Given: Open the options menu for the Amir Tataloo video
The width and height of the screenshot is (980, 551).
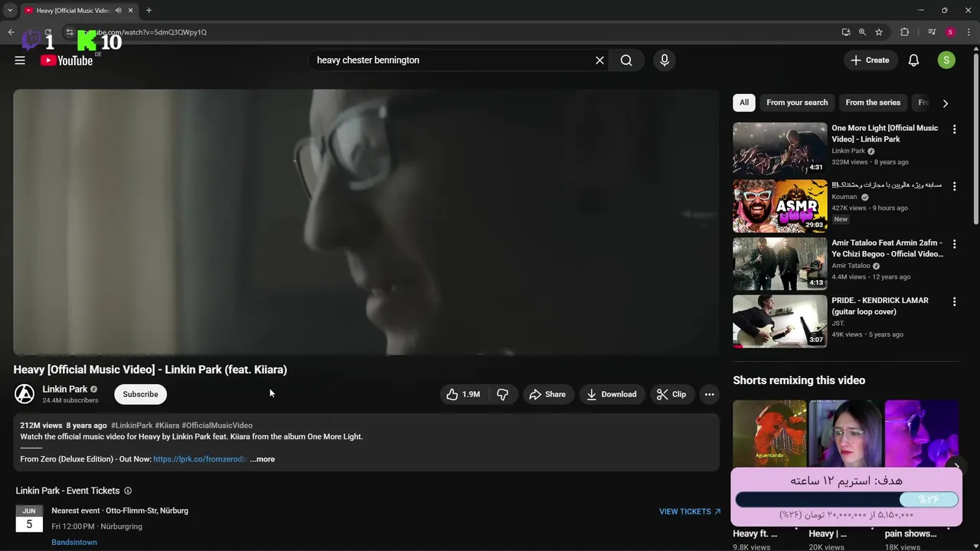Looking at the screenshot, I should pyautogui.click(x=954, y=244).
